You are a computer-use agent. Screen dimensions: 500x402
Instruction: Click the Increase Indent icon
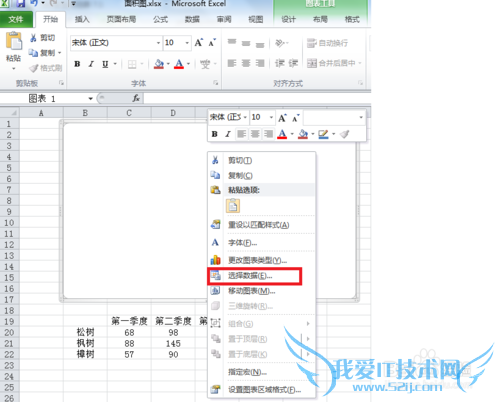[x=293, y=63]
